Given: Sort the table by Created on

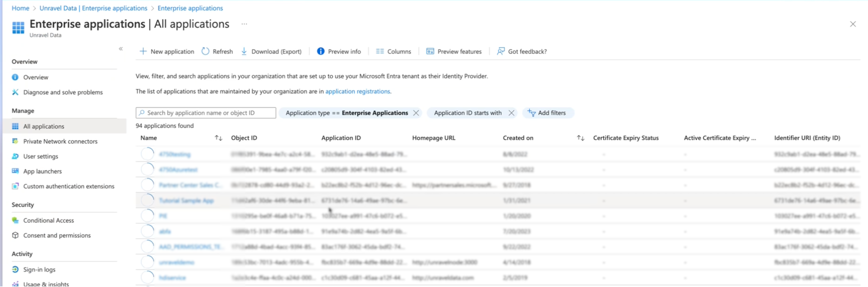Looking at the screenshot, I should [580, 138].
